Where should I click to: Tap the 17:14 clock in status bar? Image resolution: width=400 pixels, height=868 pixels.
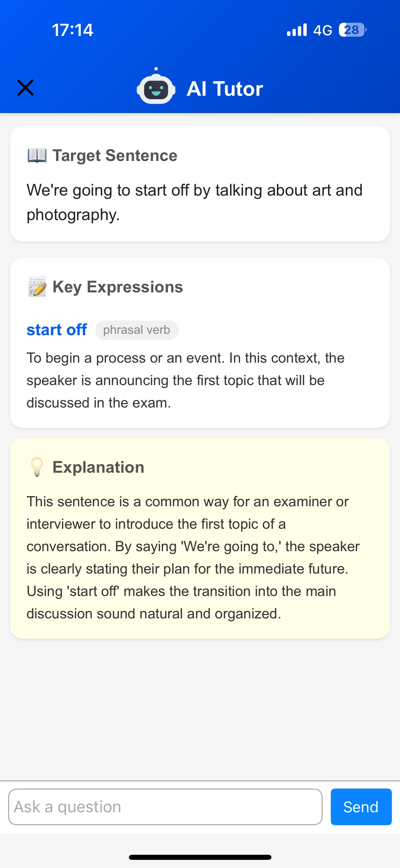point(73,30)
